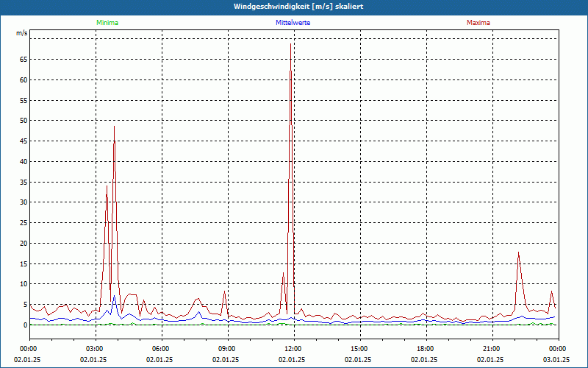The width and height of the screenshot is (588, 368).
Task: Click the blue Mittelwerte legend label
Action: [x=293, y=23]
